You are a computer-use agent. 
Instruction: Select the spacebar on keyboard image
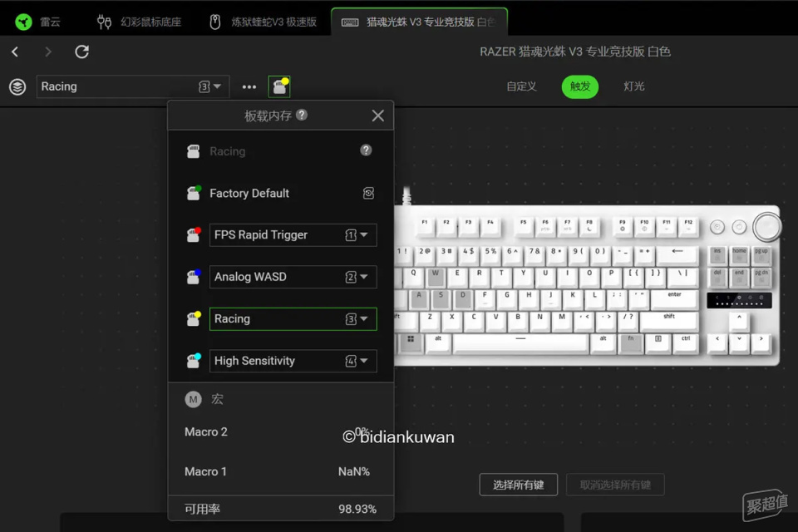pos(520,342)
